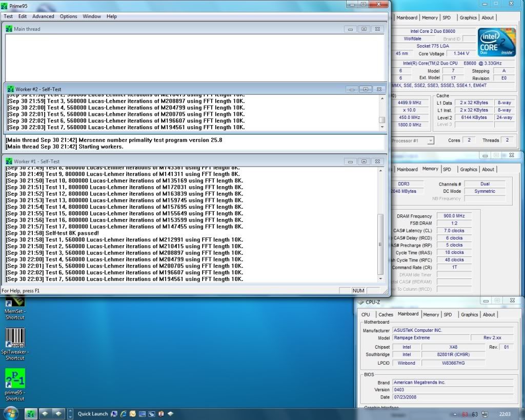Click the FSB:DRAM ratio value 1:2

click(x=454, y=224)
